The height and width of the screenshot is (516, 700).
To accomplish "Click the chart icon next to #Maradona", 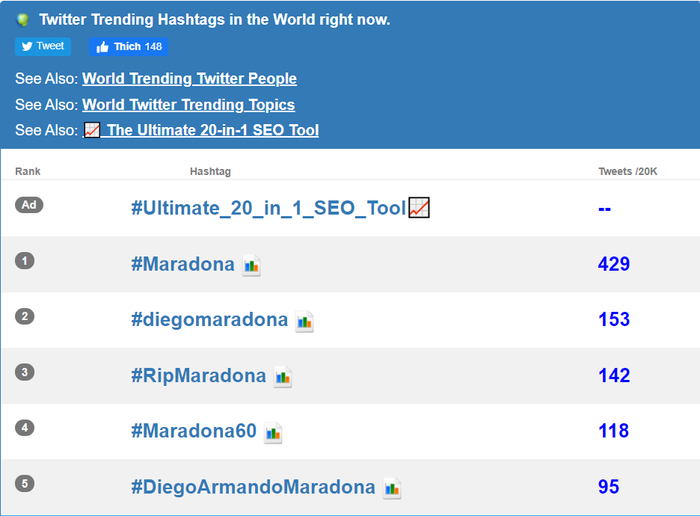I will pyautogui.click(x=251, y=266).
